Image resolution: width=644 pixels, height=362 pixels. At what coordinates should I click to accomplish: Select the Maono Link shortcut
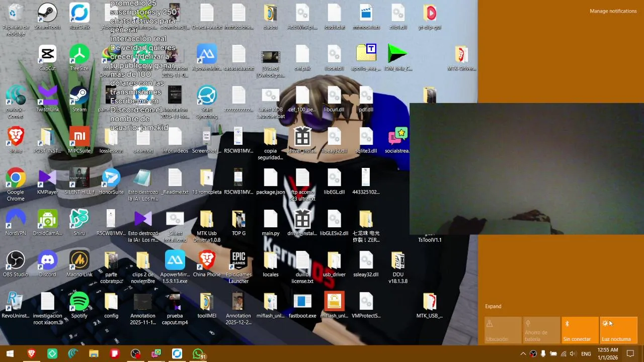(79, 264)
